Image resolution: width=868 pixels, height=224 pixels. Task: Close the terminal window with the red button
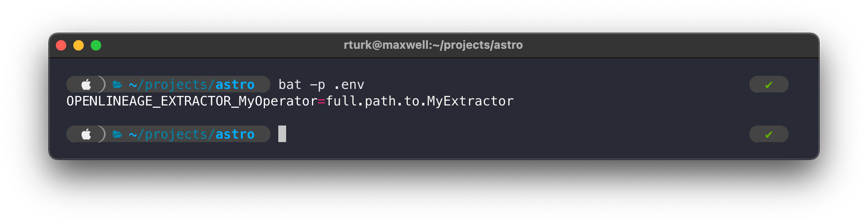[61, 45]
